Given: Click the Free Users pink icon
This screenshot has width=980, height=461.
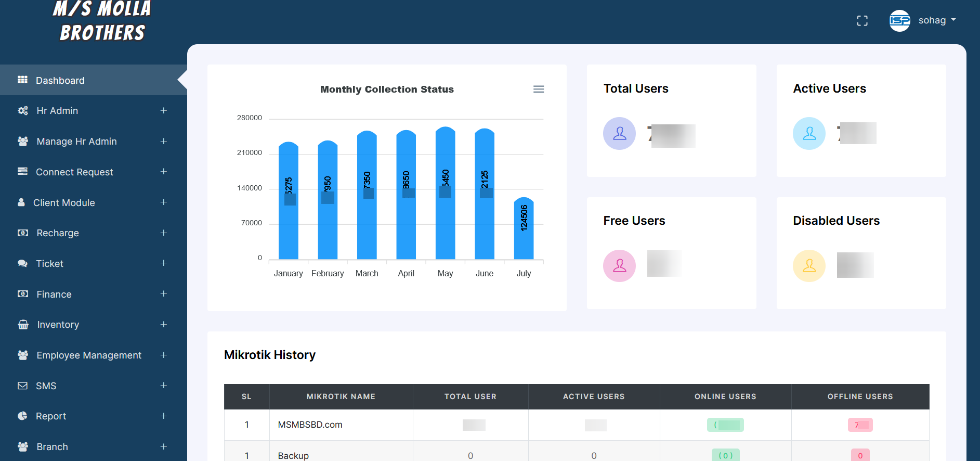Looking at the screenshot, I should 619,266.
